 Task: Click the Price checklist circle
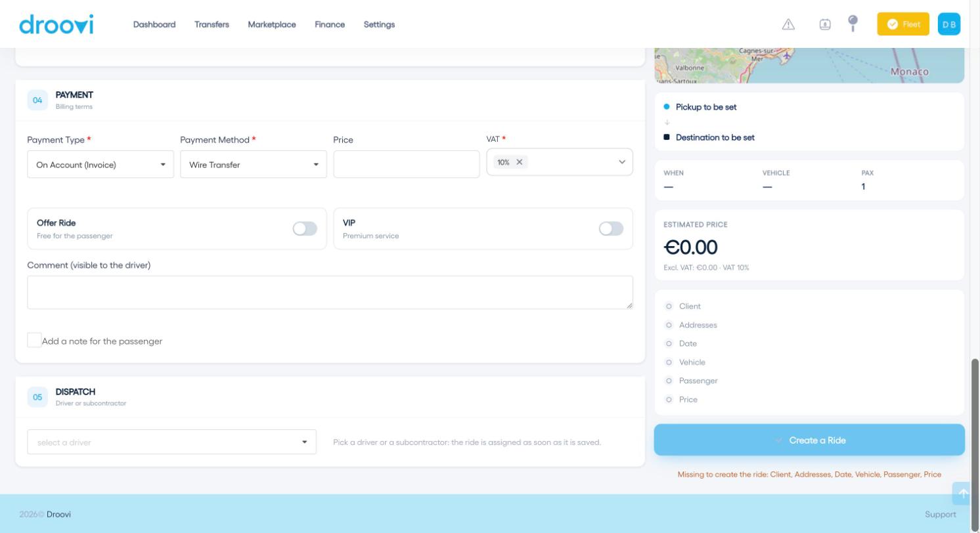coord(669,399)
